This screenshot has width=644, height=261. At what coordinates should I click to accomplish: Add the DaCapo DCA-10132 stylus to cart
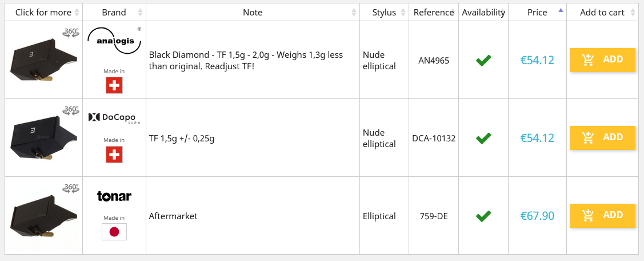click(x=602, y=137)
